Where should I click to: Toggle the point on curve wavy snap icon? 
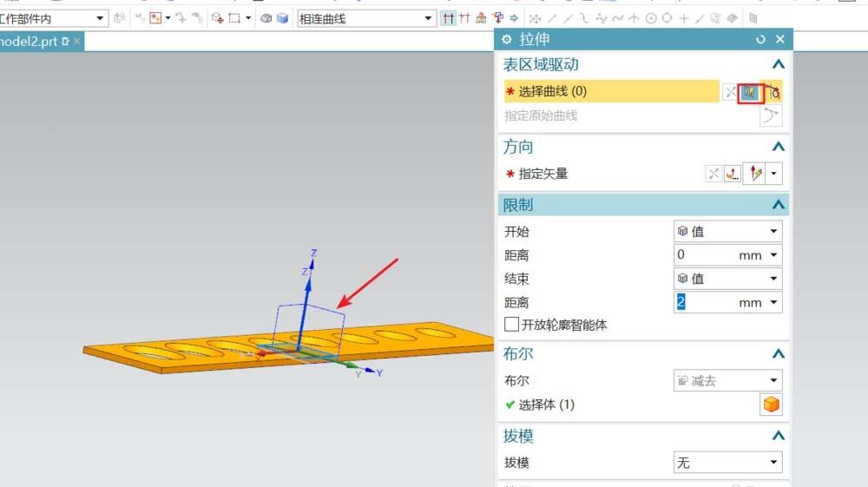click(617, 18)
